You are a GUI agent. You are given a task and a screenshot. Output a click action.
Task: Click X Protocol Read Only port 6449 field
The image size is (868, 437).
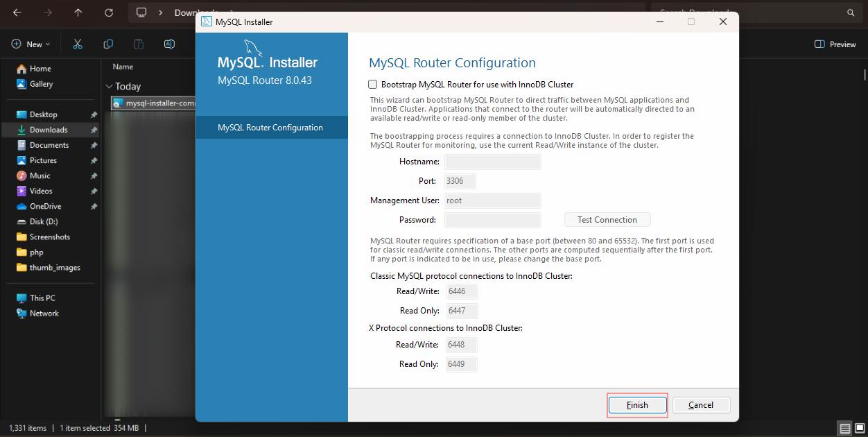point(462,364)
